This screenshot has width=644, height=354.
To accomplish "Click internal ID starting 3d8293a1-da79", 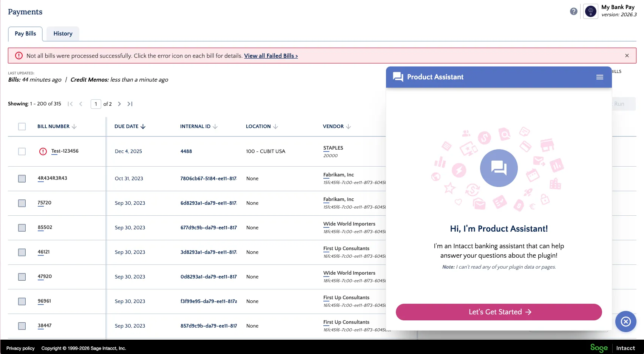I will click(208, 252).
